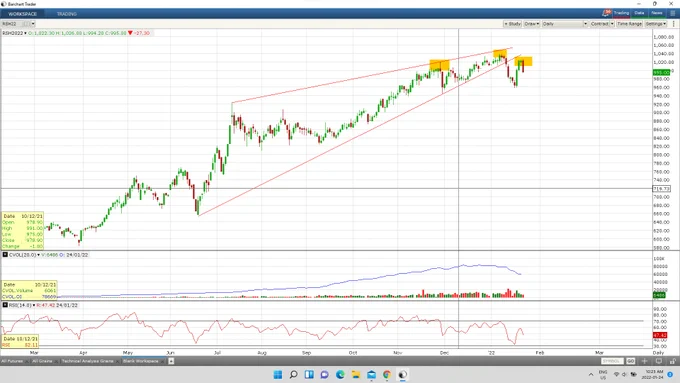
Task: Open the hamburger menu in blue header
Action: [673, 13]
